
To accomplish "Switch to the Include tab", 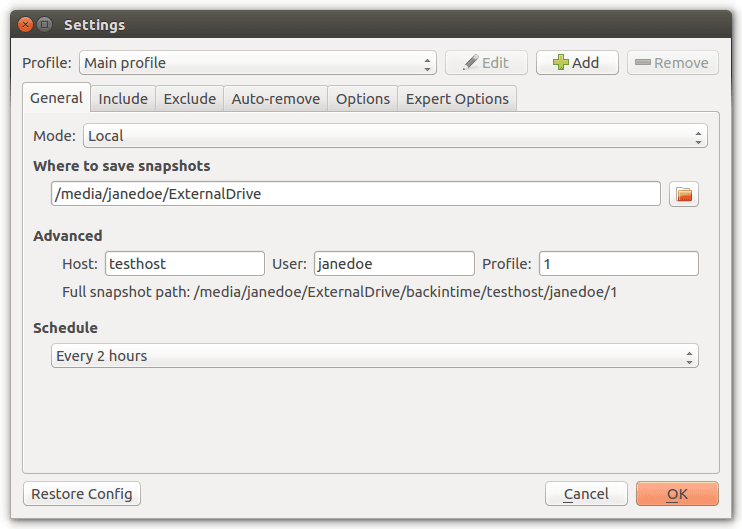I will (123, 98).
